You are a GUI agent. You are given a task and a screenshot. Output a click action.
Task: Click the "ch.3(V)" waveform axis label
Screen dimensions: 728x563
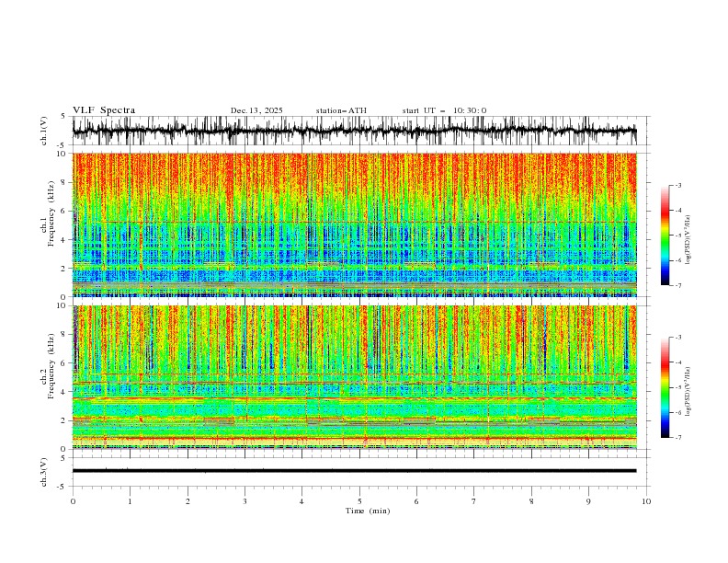pos(44,472)
